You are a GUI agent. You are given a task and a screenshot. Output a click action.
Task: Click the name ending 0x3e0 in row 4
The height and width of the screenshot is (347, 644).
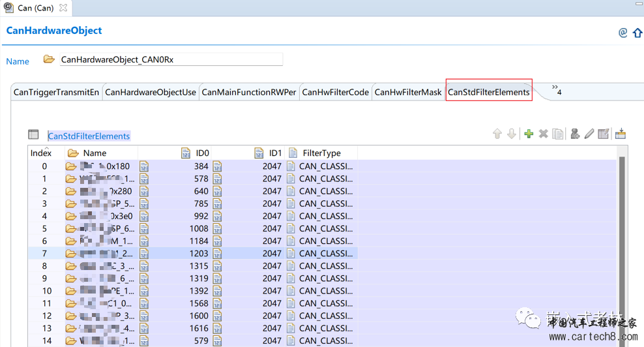[106, 216]
